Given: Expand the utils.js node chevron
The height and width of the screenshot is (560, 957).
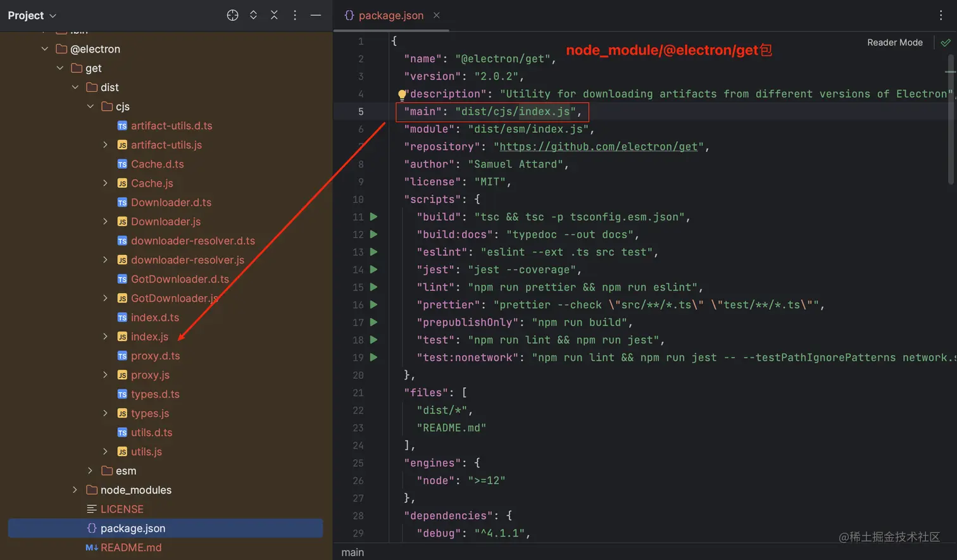Looking at the screenshot, I should click(x=106, y=452).
